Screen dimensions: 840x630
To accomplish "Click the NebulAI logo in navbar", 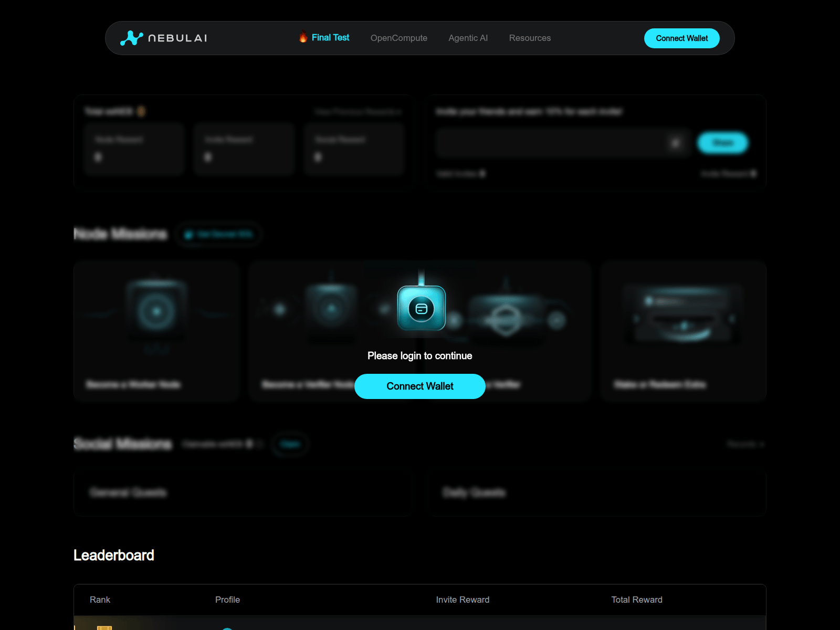I will click(163, 38).
